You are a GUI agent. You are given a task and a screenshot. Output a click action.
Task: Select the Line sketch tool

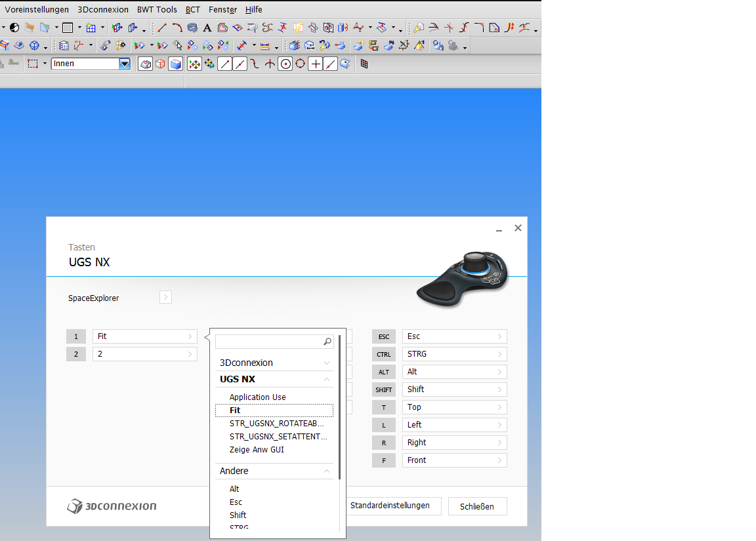coord(162,28)
